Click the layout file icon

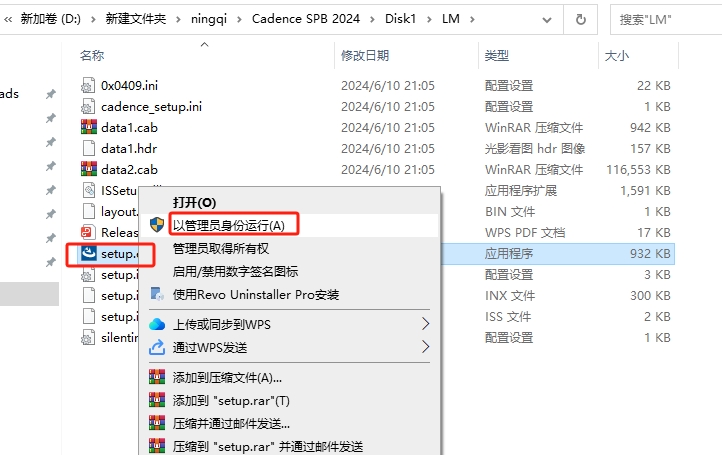tap(88, 212)
